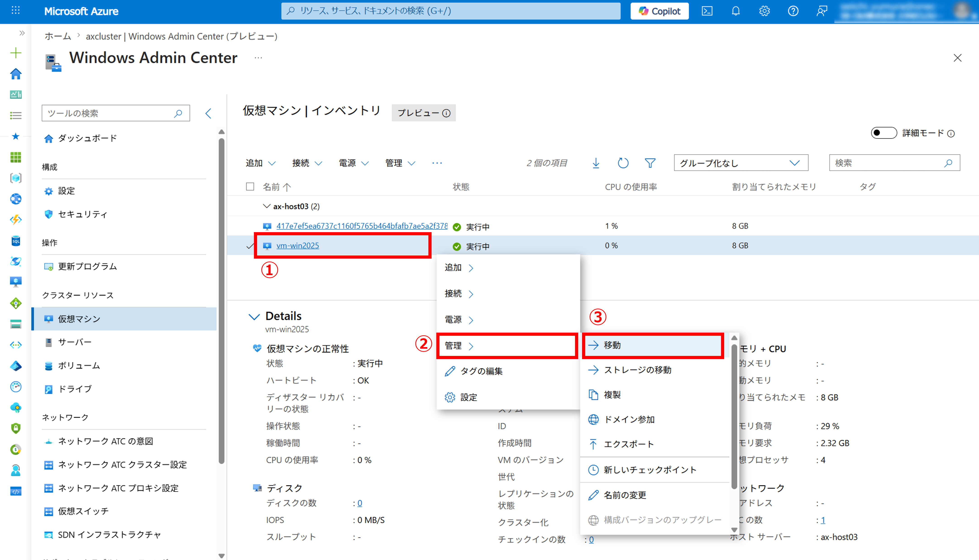Select 複製 submenu item
Viewport: 979px width, 560px height.
655,395
